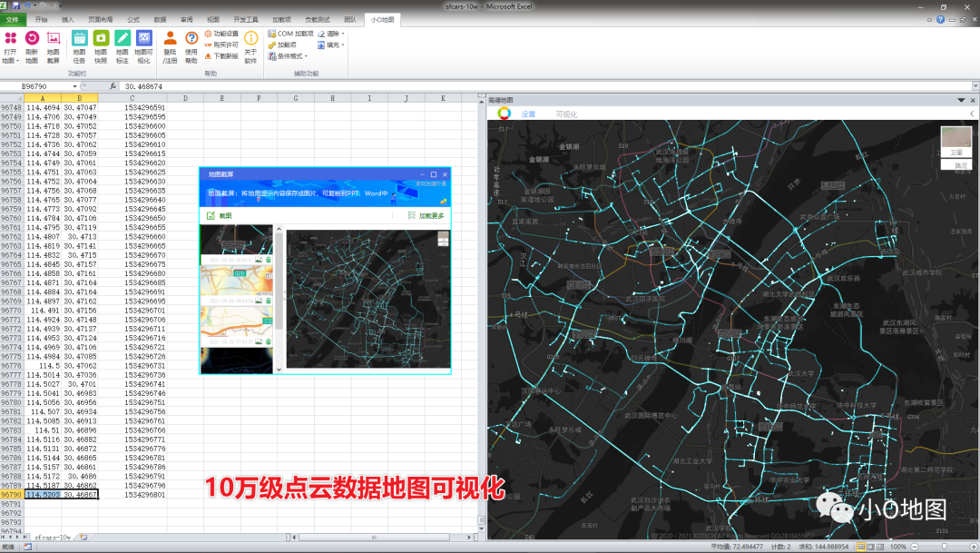
Task: Select column C header
Action: (132, 98)
